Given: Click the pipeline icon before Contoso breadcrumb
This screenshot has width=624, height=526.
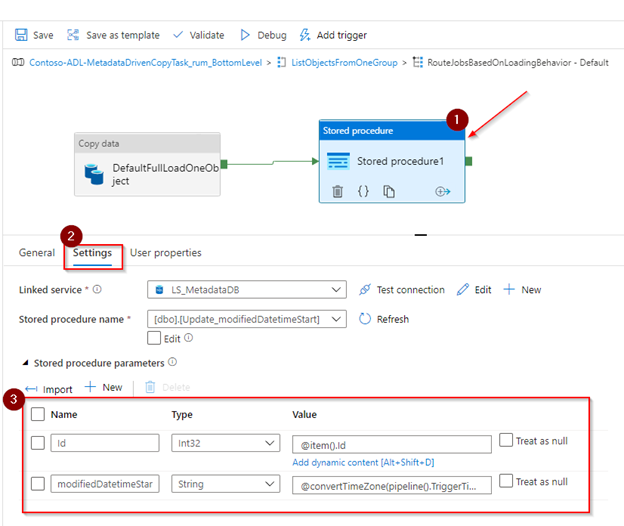Looking at the screenshot, I should click(18, 62).
